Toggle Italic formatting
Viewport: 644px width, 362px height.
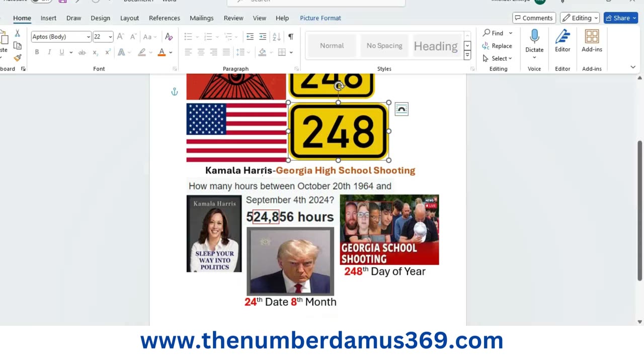[49, 52]
